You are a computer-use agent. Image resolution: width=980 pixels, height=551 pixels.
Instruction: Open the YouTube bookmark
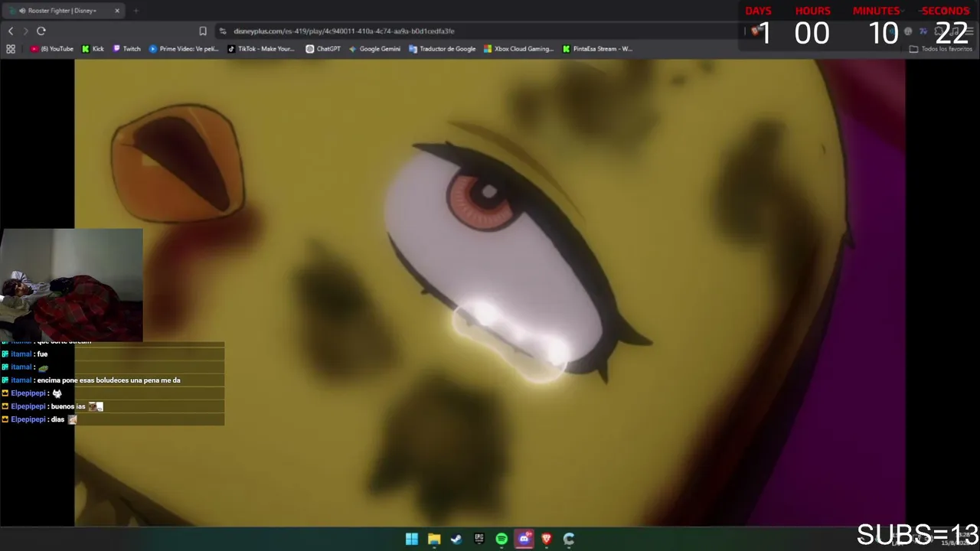(x=52, y=49)
